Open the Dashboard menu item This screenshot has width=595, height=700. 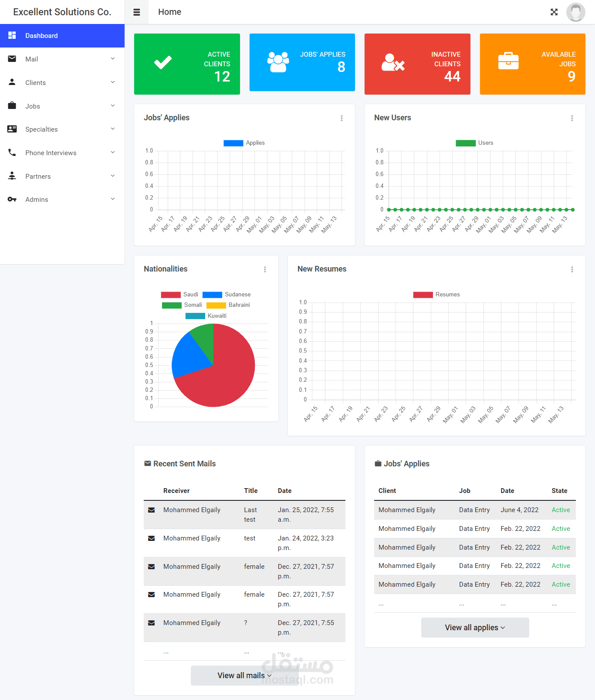point(62,36)
